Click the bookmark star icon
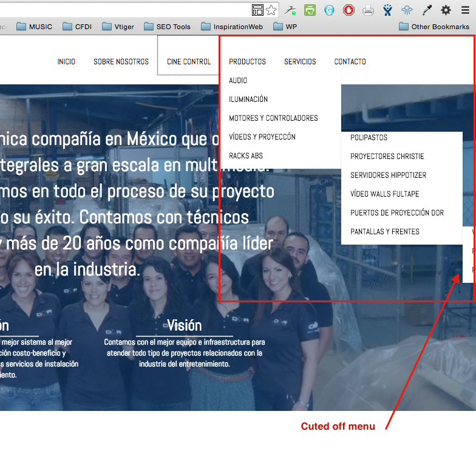The height and width of the screenshot is (451, 476). [271, 10]
